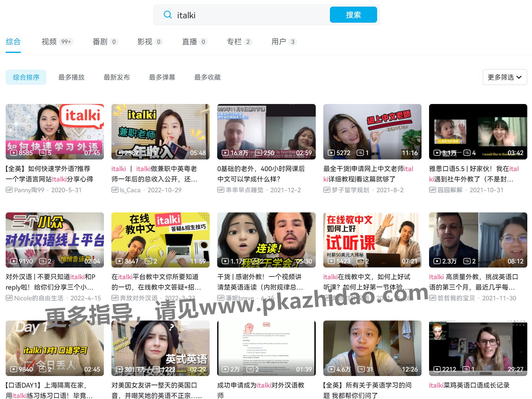The width and height of the screenshot is (532, 399).
Task: Open the 影视 tab
Action: pyautogui.click(x=150, y=42)
